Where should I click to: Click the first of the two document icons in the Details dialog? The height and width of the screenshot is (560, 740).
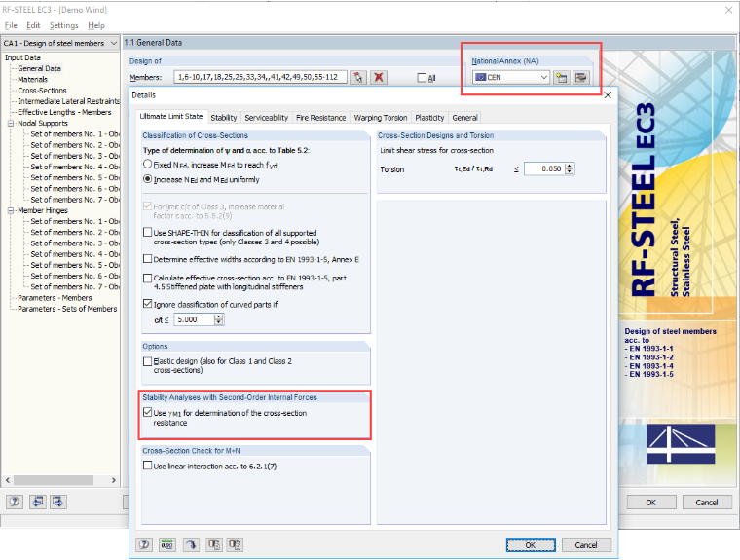click(x=214, y=544)
